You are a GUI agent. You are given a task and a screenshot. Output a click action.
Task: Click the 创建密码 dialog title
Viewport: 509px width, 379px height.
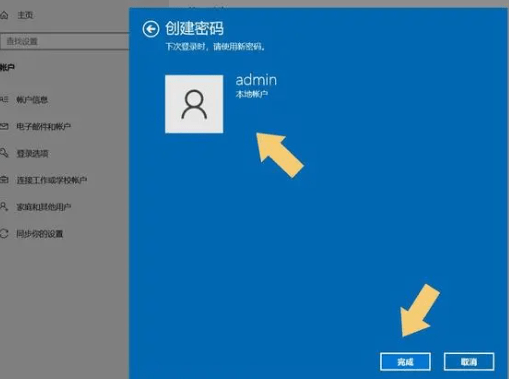click(194, 28)
